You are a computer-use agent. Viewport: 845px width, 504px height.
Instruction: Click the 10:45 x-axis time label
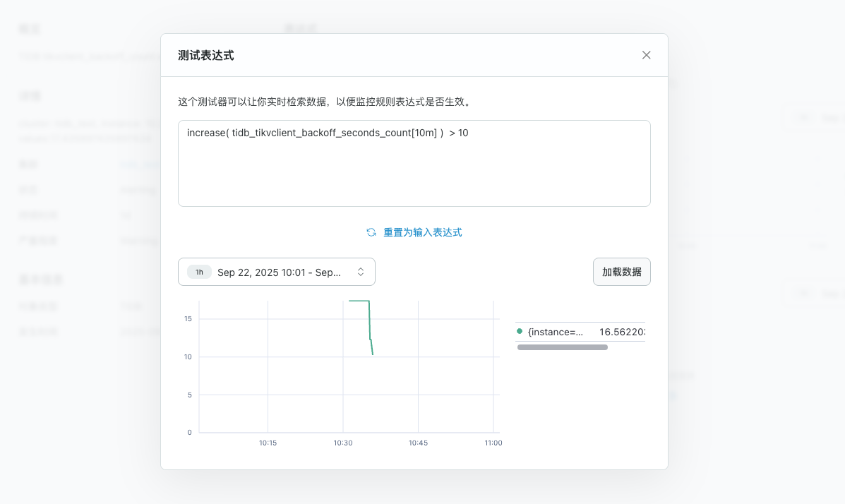point(418,443)
